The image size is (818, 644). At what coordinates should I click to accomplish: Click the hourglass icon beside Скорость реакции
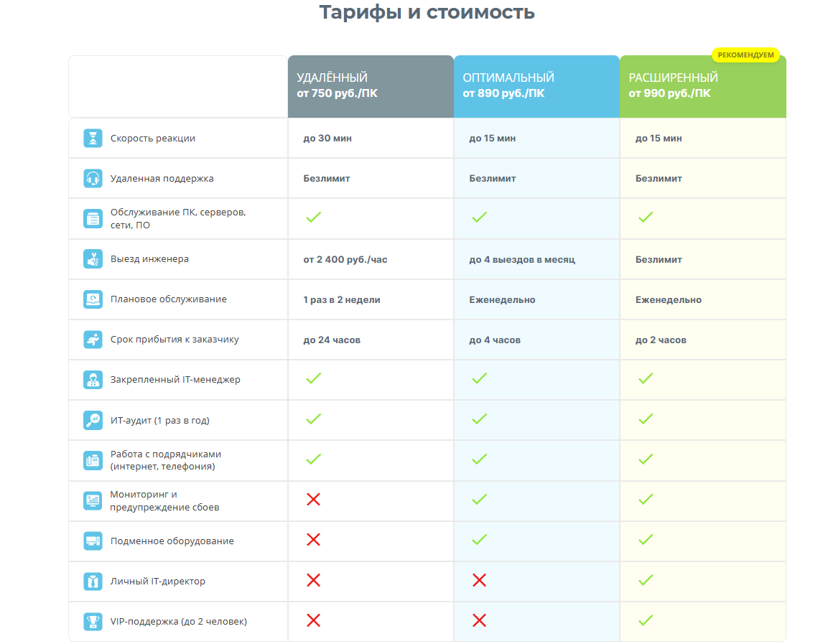pyautogui.click(x=93, y=139)
